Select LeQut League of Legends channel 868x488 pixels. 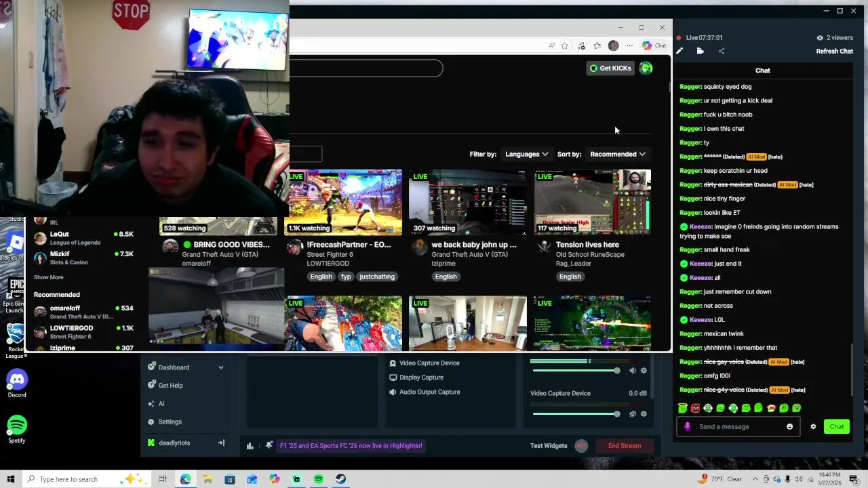(x=85, y=238)
